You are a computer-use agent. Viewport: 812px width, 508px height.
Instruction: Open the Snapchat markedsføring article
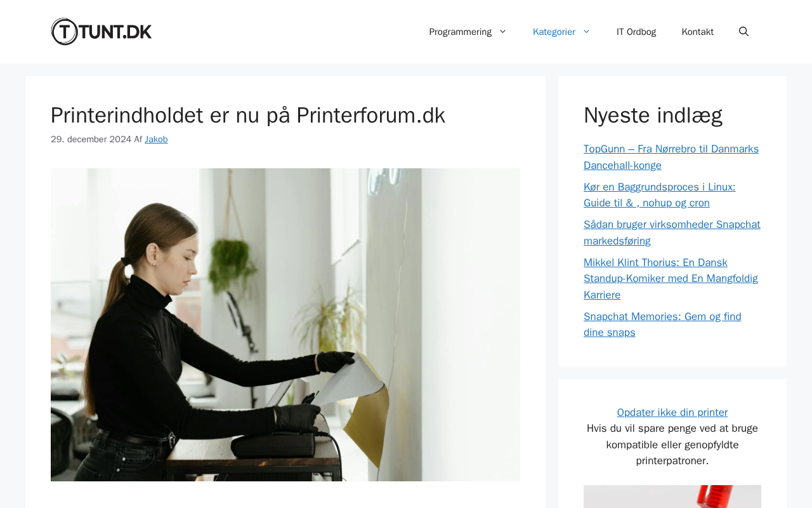tap(672, 232)
